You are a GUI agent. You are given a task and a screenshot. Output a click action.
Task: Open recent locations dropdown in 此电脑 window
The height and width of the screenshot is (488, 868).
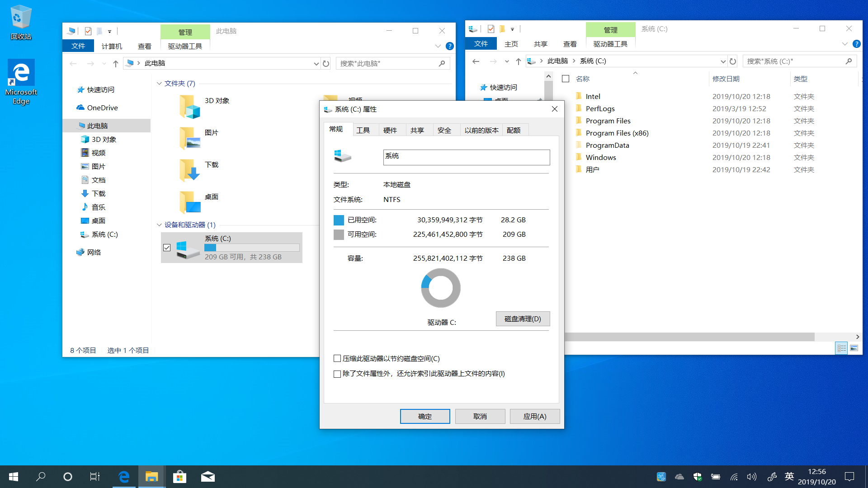click(x=104, y=64)
